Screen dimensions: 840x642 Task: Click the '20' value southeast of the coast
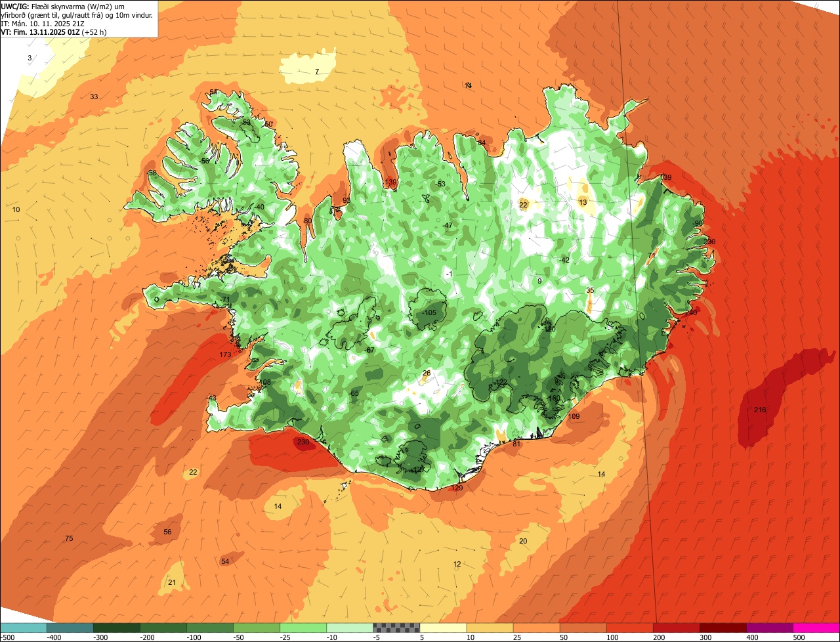pos(523,542)
